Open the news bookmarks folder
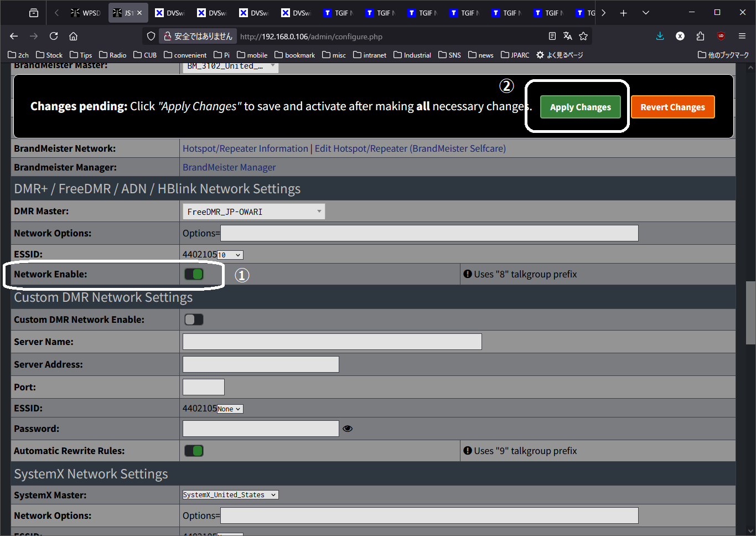 click(480, 55)
